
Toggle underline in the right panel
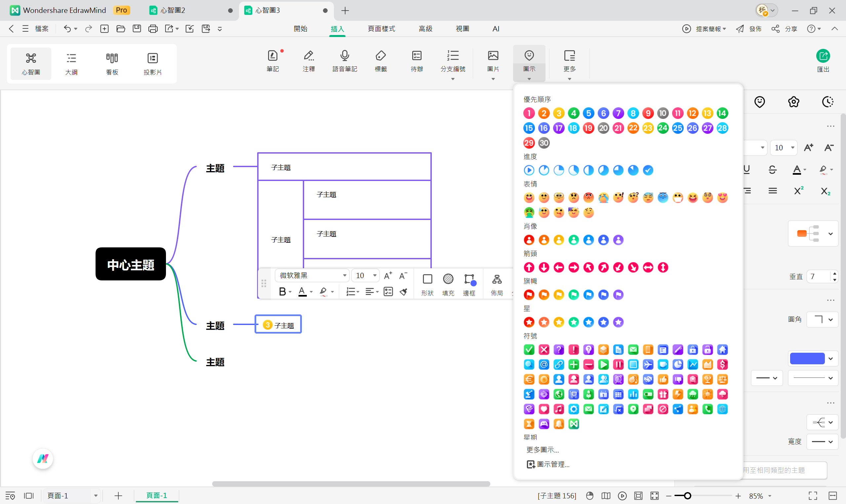pyautogui.click(x=746, y=169)
